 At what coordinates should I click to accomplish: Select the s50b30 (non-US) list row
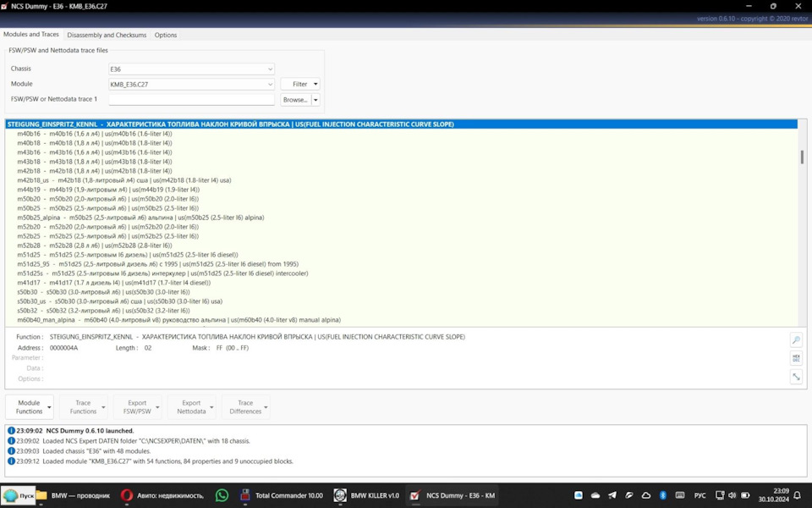pos(401,292)
